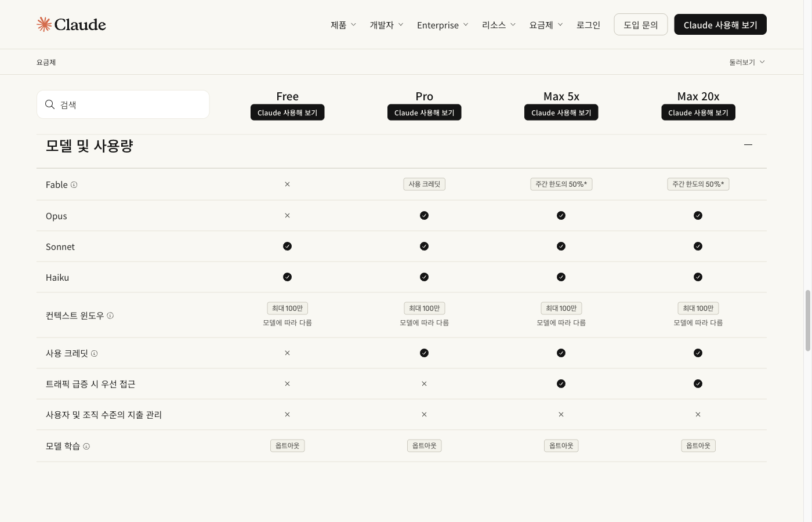Click 지출 관리 X mark in Max 20x column

[x=698, y=415]
